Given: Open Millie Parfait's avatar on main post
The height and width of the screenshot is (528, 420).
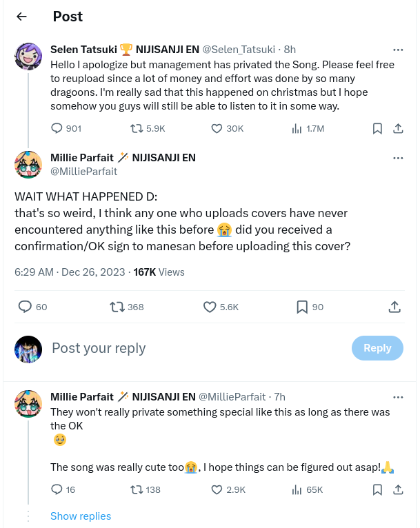Looking at the screenshot, I should pos(28,164).
